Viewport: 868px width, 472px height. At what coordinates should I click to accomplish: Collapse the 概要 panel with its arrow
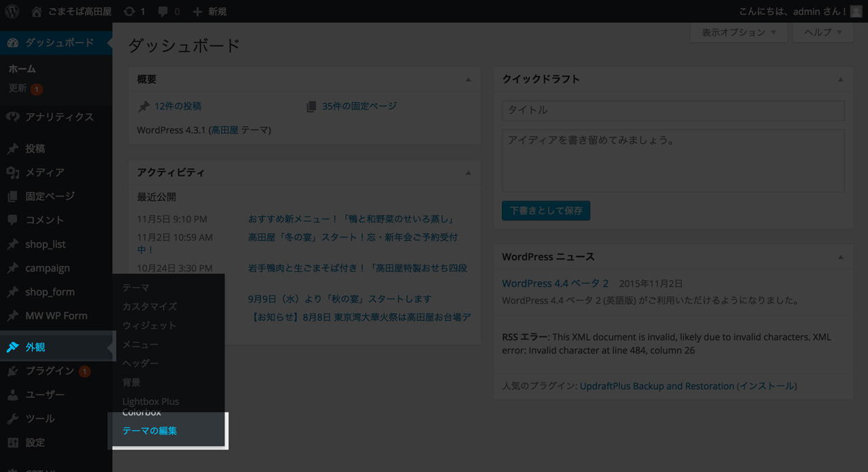pos(468,79)
